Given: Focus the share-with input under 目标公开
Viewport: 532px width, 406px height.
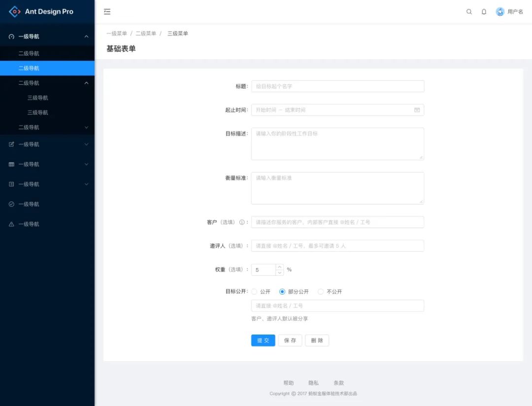Looking at the screenshot, I should tap(337, 306).
